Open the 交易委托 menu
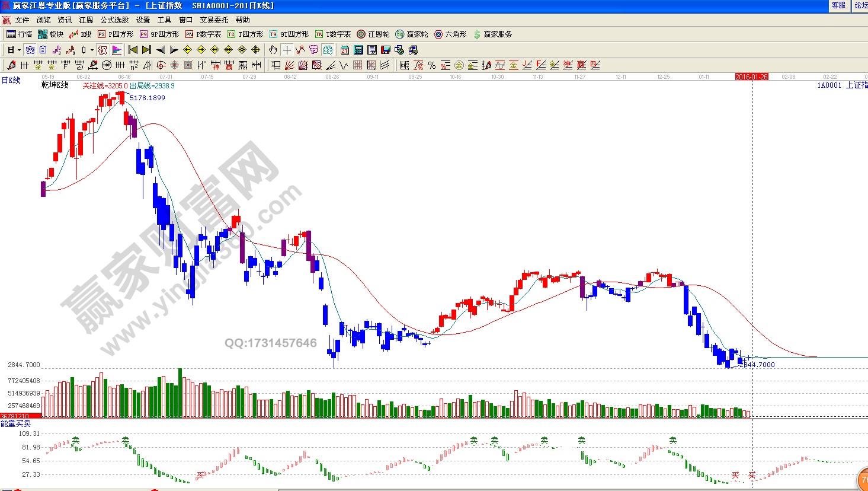Image resolution: width=868 pixels, height=491 pixels. click(214, 20)
